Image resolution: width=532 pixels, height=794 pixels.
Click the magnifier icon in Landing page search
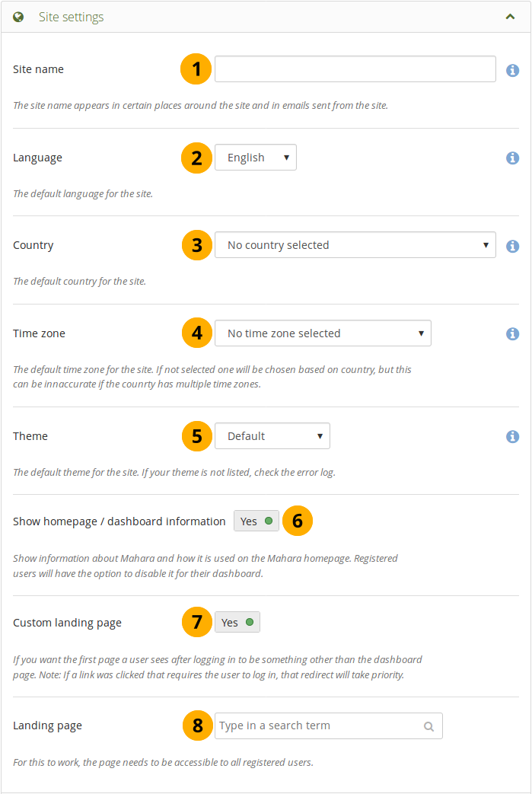tap(429, 726)
